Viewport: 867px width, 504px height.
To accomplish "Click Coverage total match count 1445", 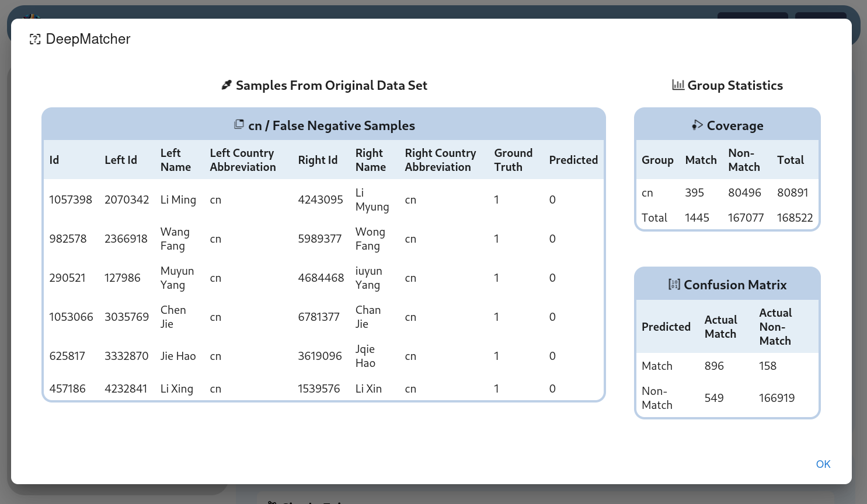I will coord(697,218).
